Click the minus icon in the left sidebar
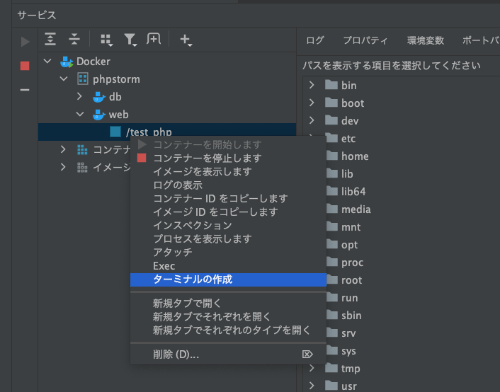500x392 pixels. (25, 90)
